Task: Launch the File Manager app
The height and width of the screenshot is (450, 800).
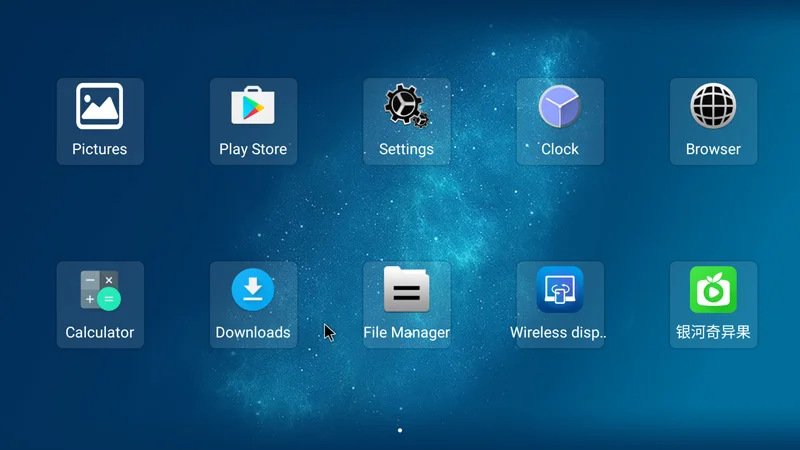Action: [x=407, y=305]
